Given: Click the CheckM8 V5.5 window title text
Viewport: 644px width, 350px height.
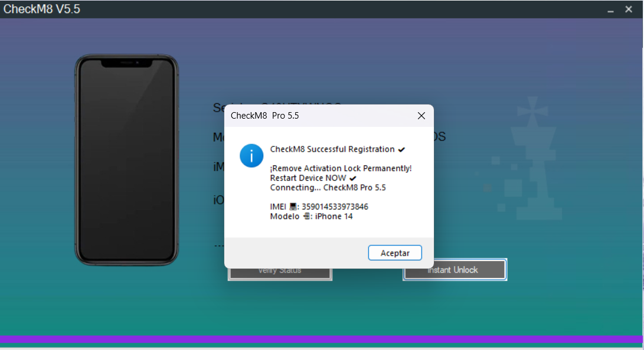Looking at the screenshot, I should point(41,9).
